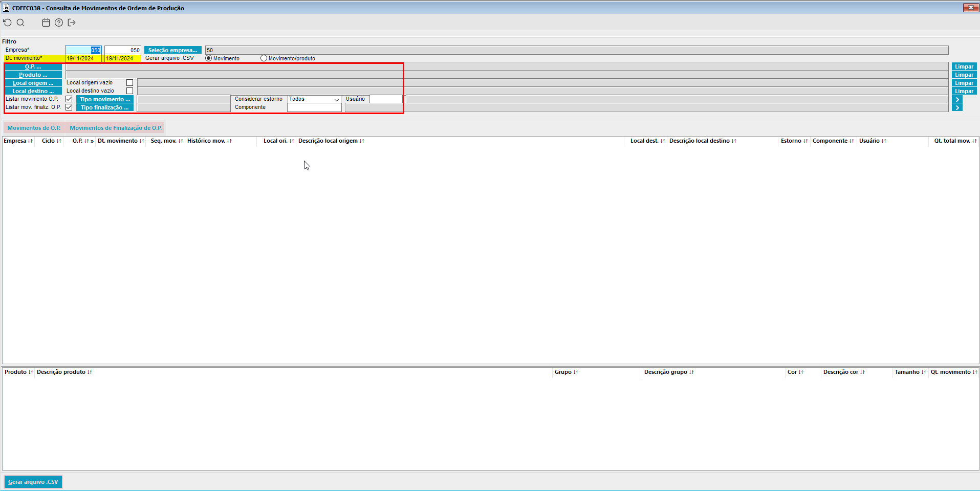Click arrow button on Usuário row right
This screenshot has width=980, height=491.
957,99
